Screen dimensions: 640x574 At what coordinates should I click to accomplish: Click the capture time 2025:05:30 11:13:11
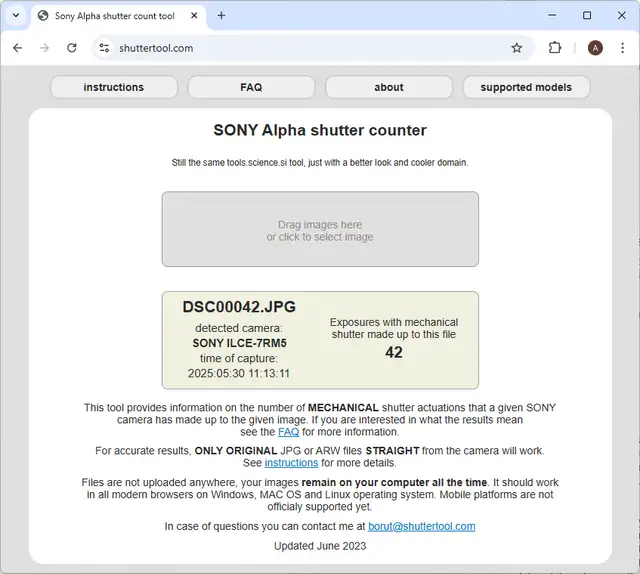239,374
